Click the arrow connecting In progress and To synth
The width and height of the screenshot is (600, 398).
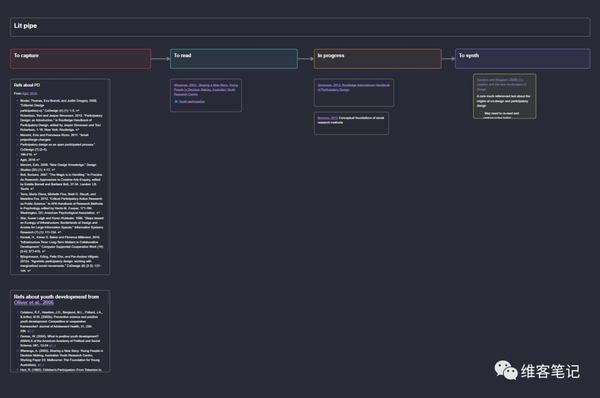click(x=448, y=59)
